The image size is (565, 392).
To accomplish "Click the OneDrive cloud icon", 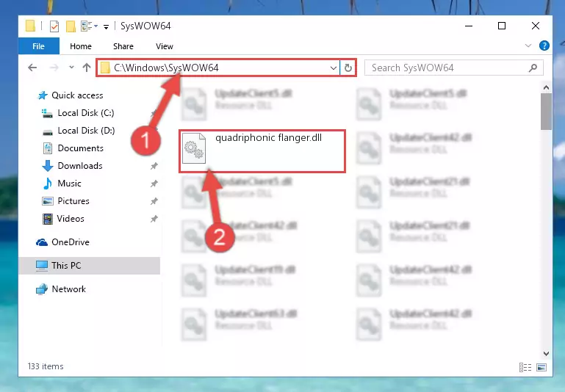I will [42, 242].
